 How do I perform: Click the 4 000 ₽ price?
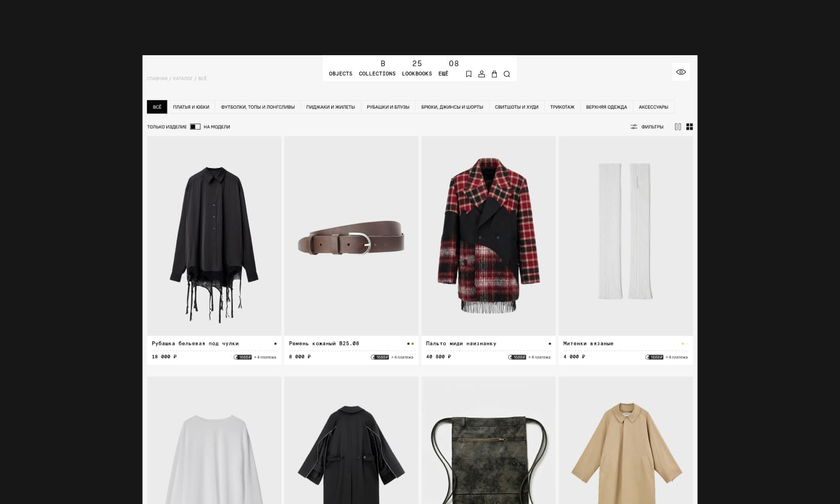[x=574, y=357]
